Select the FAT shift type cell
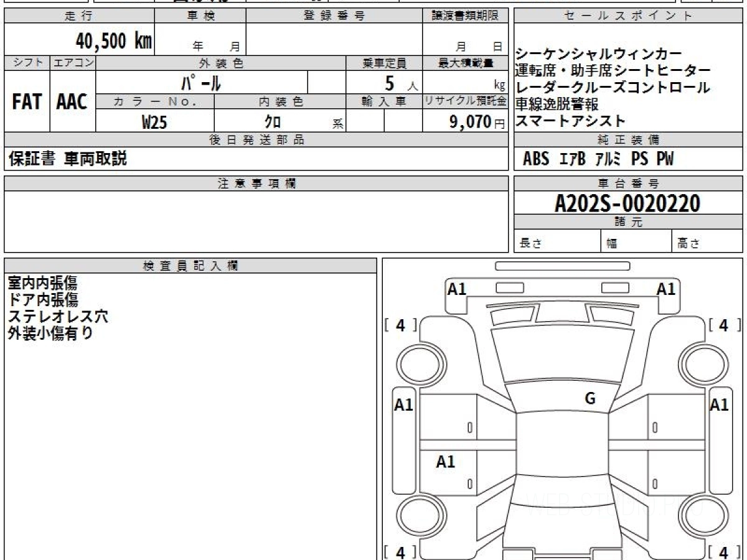The width and height of the screenshot is (747, 560). point(27,102)
